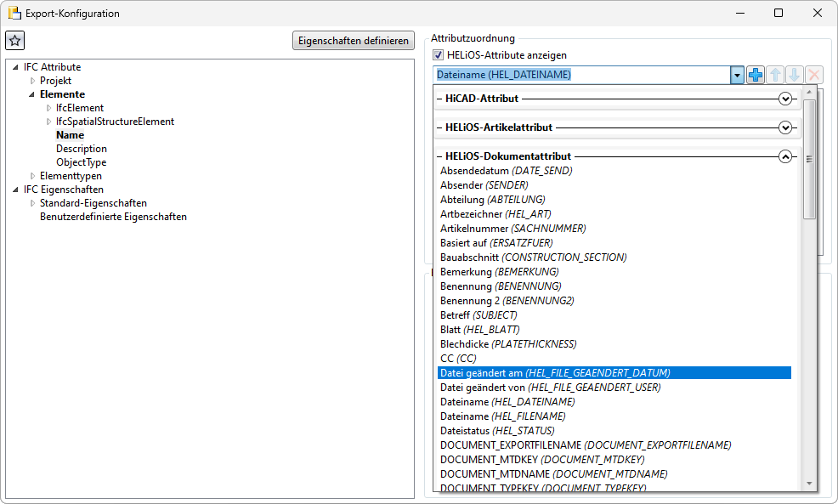838x504 pixels.
Task: Expand the HELiOS-Artikelattribut group chevron
Action: point(785,127)
